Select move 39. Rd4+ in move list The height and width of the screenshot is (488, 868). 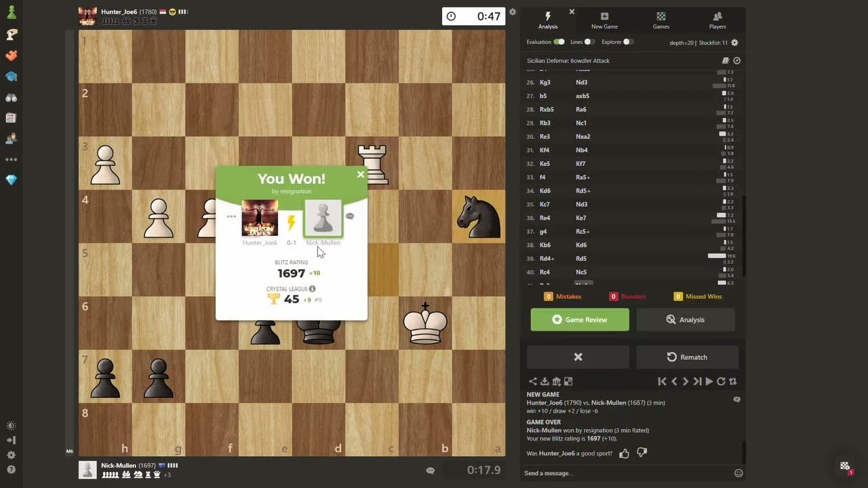[x=547, y=258]
